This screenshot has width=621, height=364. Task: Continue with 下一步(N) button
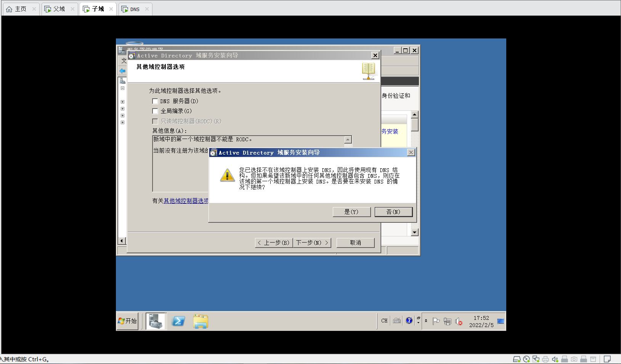pyautogui.click(x=312, y=243)
